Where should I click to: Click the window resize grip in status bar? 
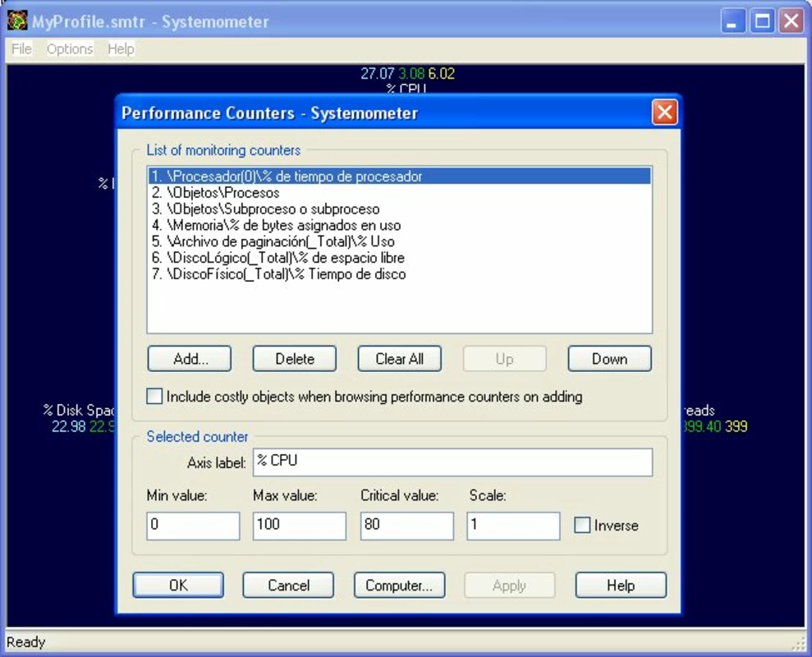tap(799, 644)
